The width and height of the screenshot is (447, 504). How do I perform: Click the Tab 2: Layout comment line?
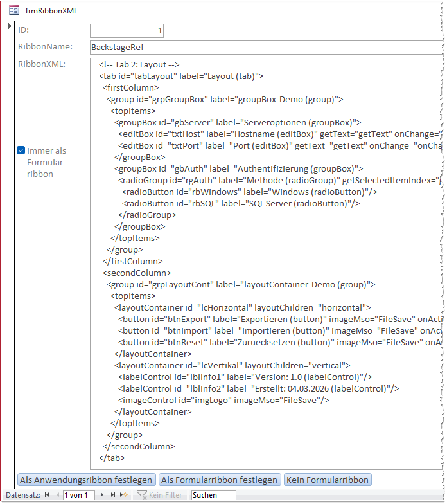click(x=139, y=64)
